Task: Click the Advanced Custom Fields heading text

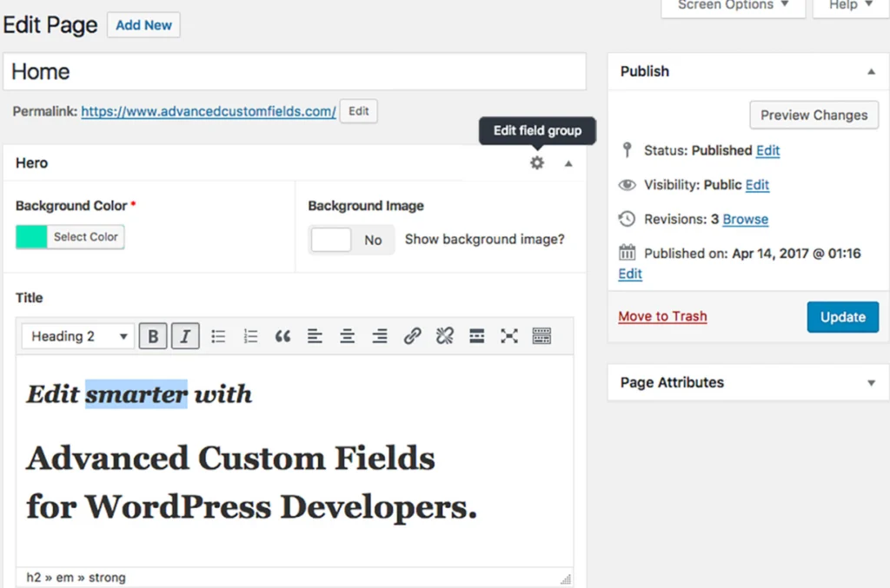Action: point(230,458)
